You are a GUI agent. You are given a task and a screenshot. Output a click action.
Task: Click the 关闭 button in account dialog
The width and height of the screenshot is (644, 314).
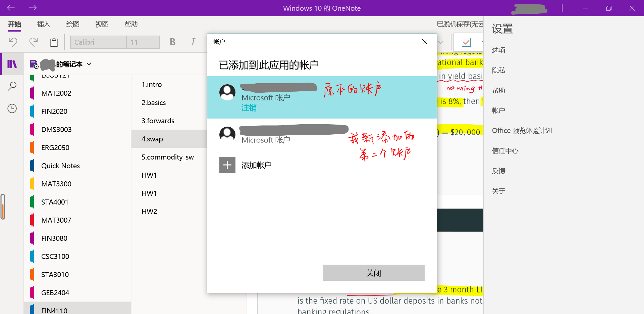pos(374,273)
